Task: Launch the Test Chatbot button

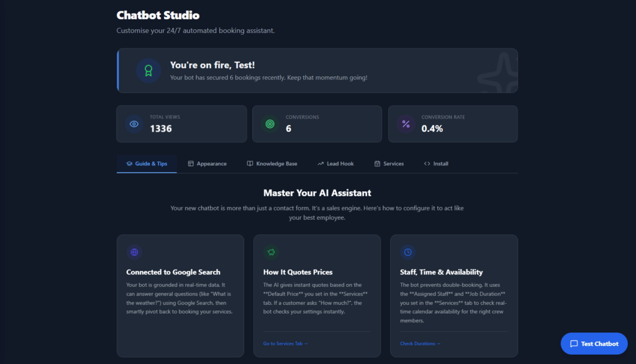Action: tap(594, 344)
